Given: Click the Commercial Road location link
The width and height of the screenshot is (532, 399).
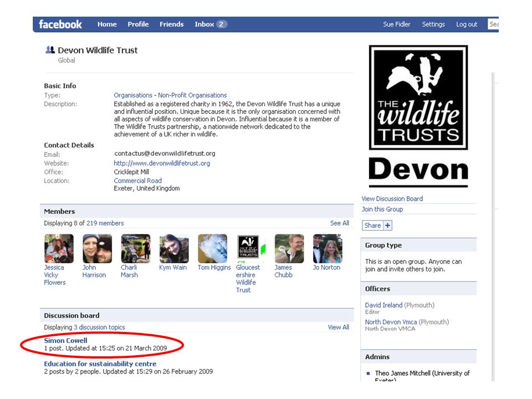Looking at the screenshot, I should pos(138,181).
